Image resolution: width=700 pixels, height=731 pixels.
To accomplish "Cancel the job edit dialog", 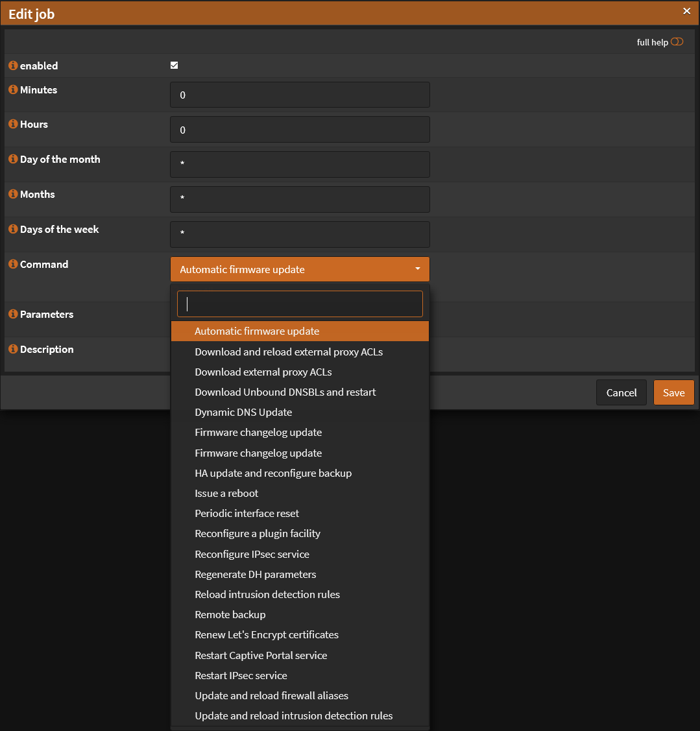I will [x=621, y=392].
